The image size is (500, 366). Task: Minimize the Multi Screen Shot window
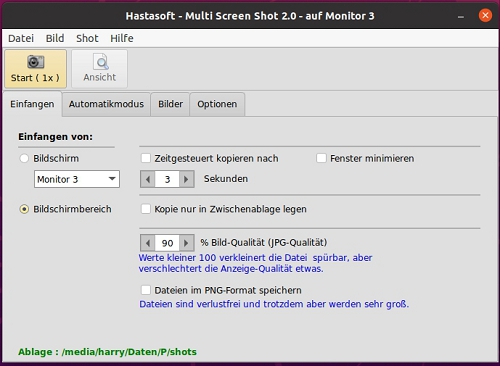(x=461, y=16)
